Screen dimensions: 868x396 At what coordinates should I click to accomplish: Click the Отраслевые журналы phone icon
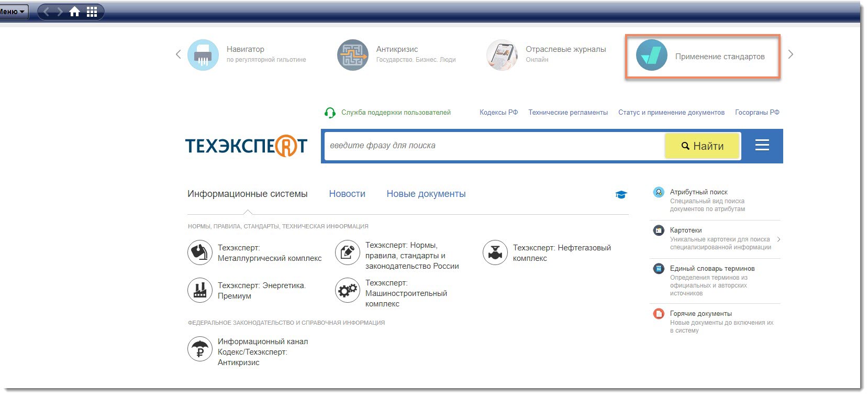click(502, 55)
